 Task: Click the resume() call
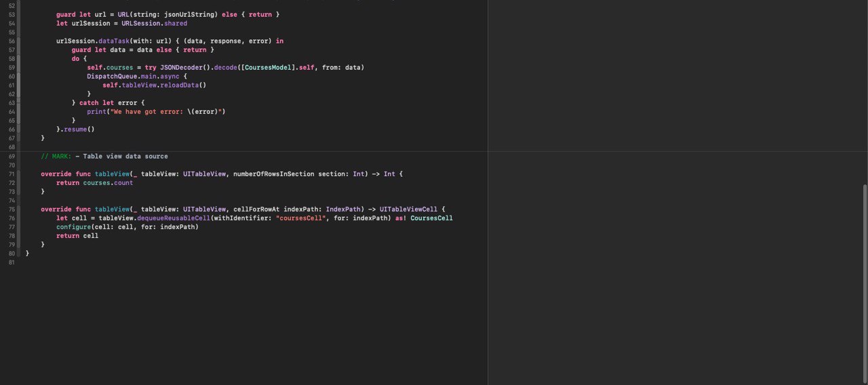[79, 129]
